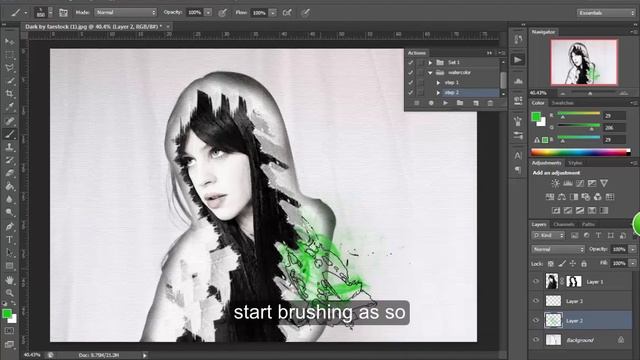Hide Layer 3 visibility eye
This screenshot has width=640, height=360.
coord(536,301)
